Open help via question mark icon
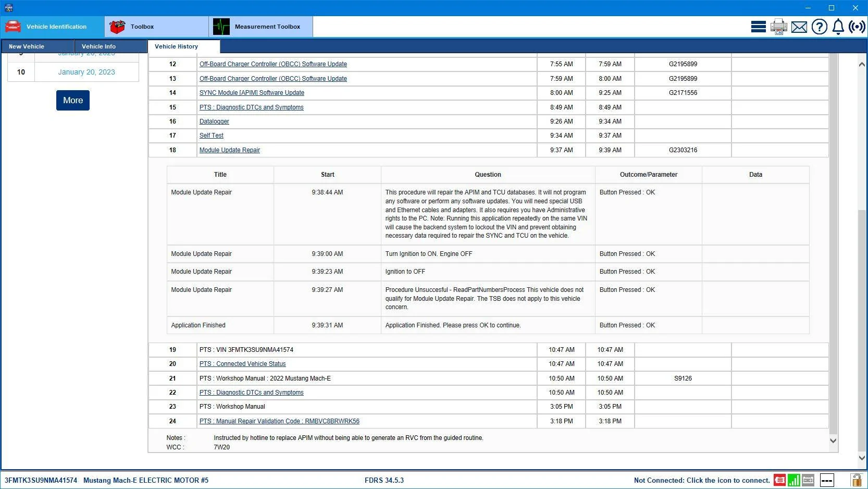This screenshot has height=489, width=868. [819, 27]
